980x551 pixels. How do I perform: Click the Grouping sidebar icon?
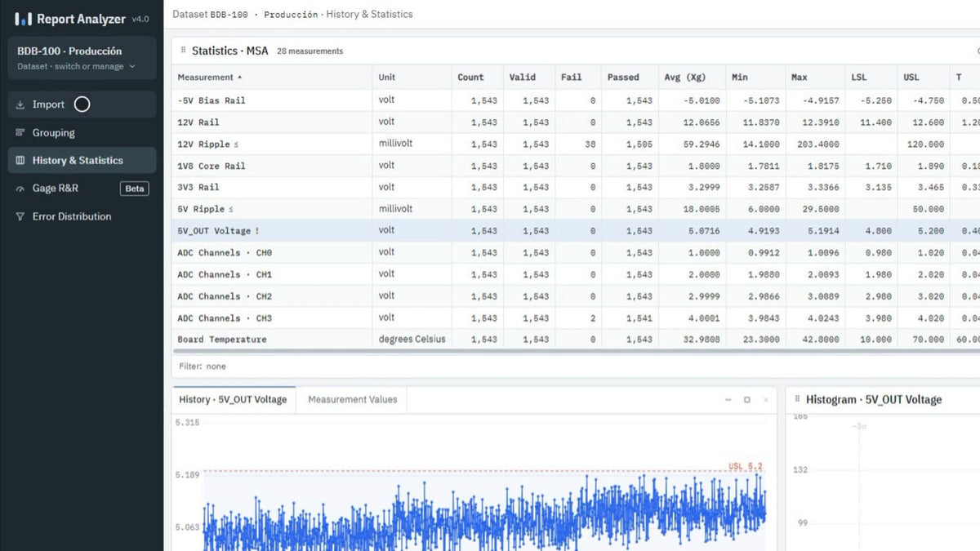[20, 132]
